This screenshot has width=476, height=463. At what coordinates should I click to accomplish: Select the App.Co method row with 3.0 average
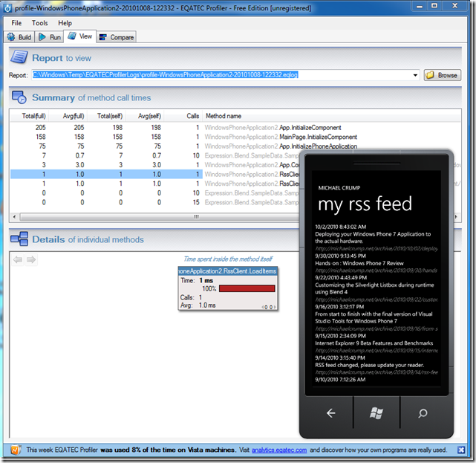pyautogui.click(x=154, y=165)
